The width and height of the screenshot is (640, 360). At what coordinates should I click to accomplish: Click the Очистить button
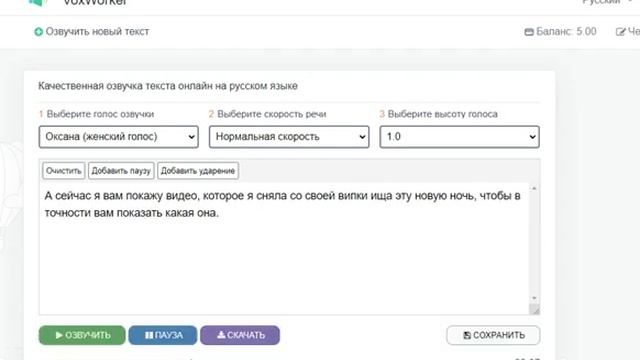(64, 171)
